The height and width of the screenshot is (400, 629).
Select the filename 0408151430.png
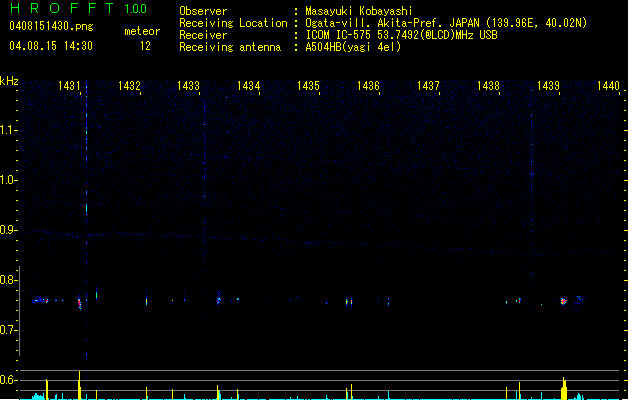click(51, 26)
